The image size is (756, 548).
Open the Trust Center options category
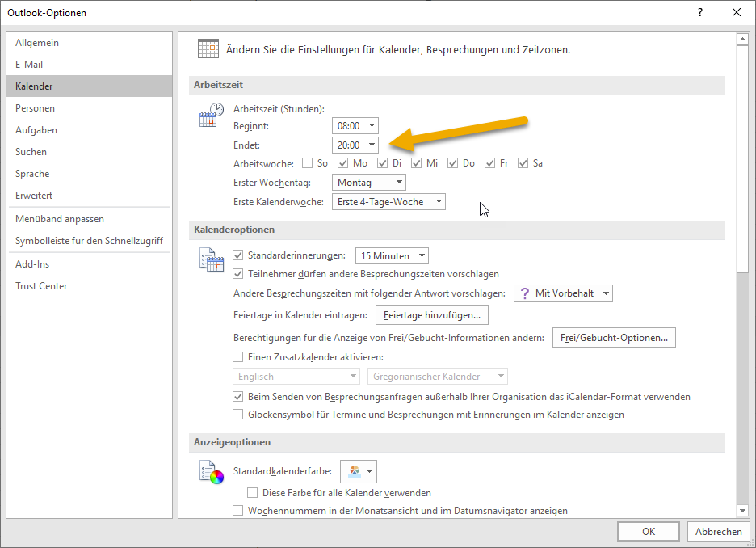[x=89, y=285]
